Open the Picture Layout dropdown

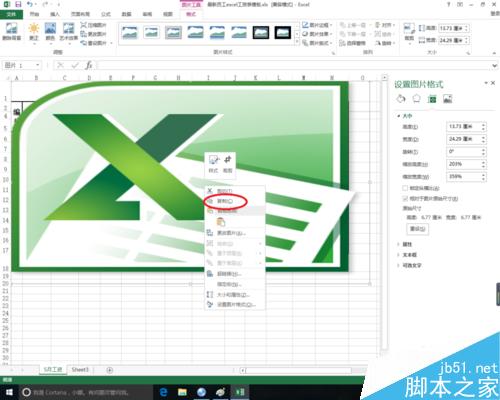317,43
